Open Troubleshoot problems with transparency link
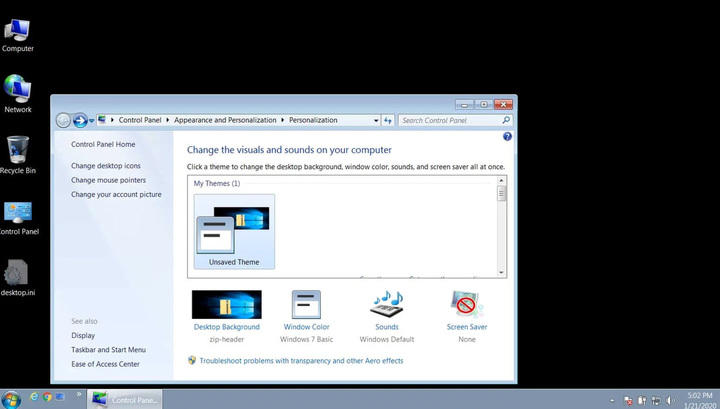Image resolution: width=720 pixels, height=409 pixels. [x=301, y=361]
